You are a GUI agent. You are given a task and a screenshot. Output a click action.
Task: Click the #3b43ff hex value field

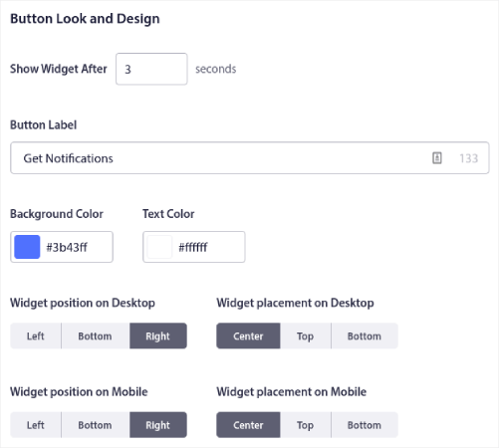click(x=67, y=247)
